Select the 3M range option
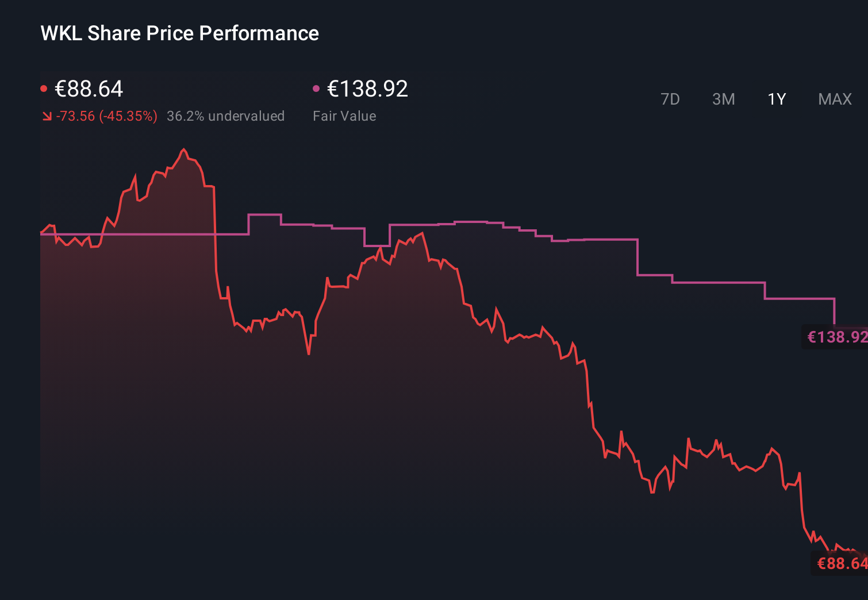This screenshot has width=868, height=600. pos(724,99)
